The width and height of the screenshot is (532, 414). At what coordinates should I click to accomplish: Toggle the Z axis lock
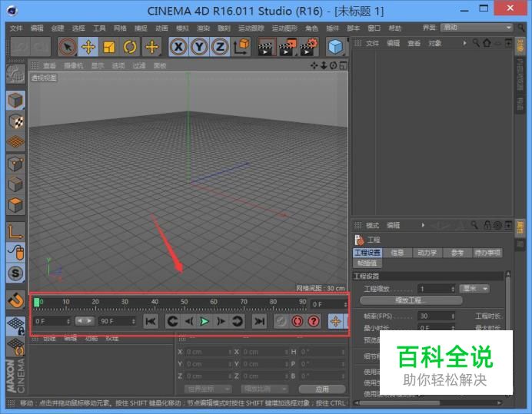pyautogui.click(x=220, y=47)
